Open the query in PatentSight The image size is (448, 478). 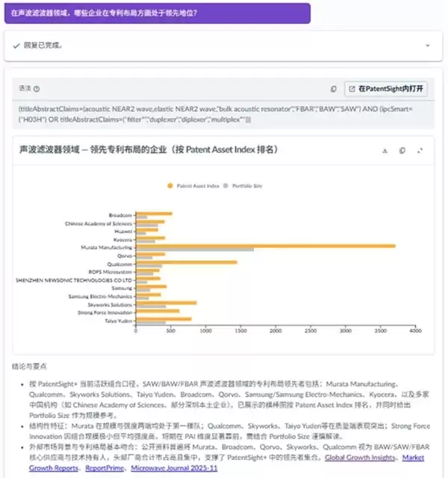pyautogui.click(x=386, y=89)
